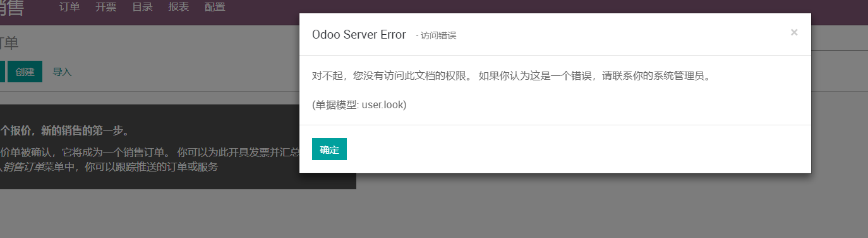Click the 销售订单 italic text in help panel
Screen dimensions: 868x238
[x=24, y=167]
